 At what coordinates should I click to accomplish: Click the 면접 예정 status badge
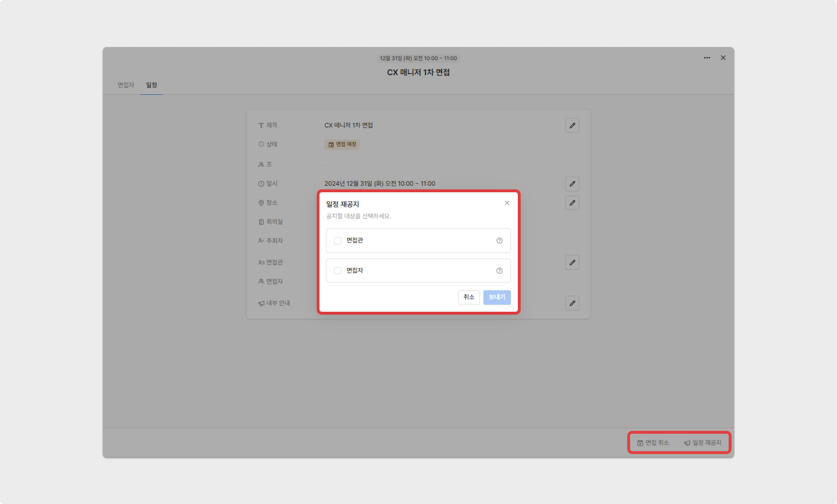coord(342,144)
